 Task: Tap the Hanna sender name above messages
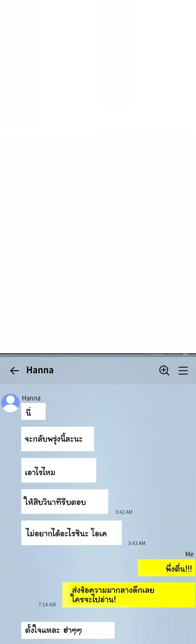tap(31, 398)
